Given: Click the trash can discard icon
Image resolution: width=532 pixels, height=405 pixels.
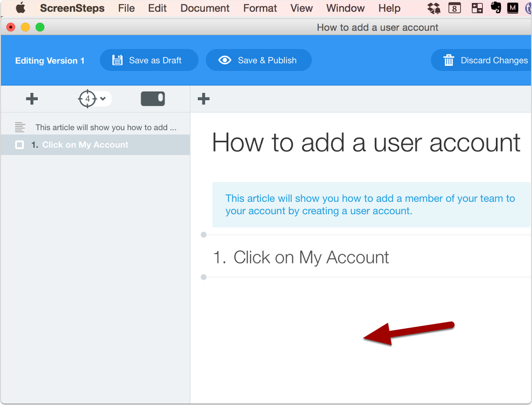Looking at the screenshot, I should 449,60.
